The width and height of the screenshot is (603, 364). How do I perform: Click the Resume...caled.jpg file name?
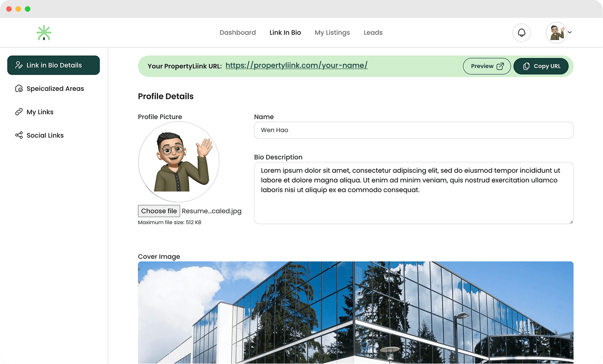[x=211, y=211]
